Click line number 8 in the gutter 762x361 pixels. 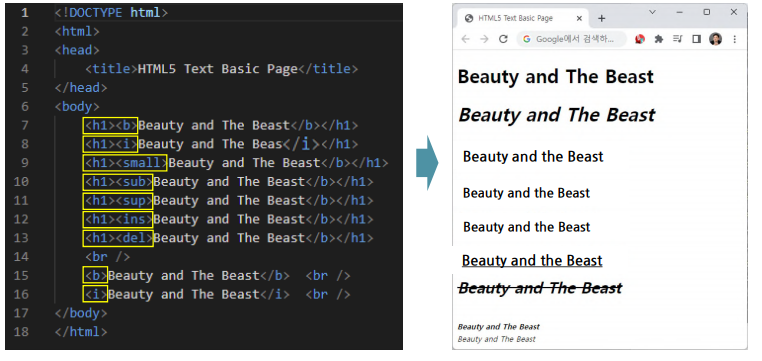25,144
